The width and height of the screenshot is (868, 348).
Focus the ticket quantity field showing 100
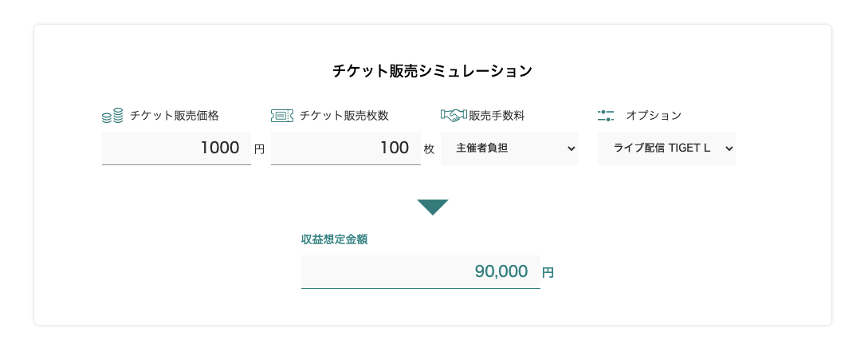click(x=345, y=148)
